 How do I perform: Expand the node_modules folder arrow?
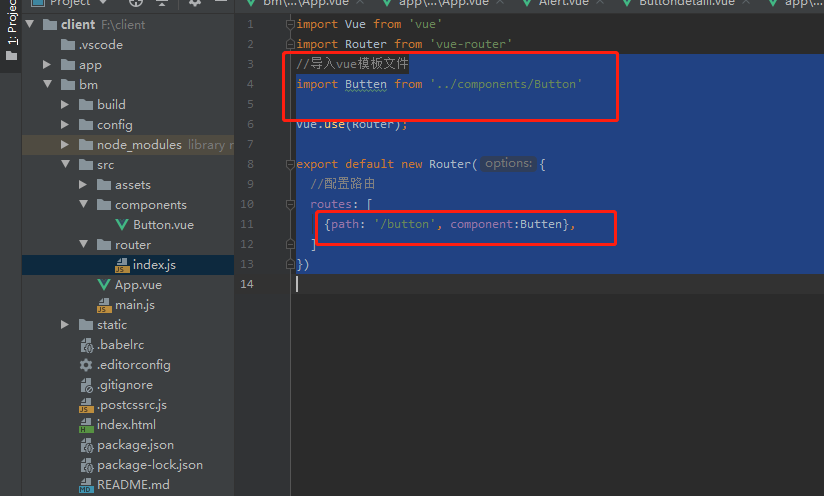[x=65, y=144]
